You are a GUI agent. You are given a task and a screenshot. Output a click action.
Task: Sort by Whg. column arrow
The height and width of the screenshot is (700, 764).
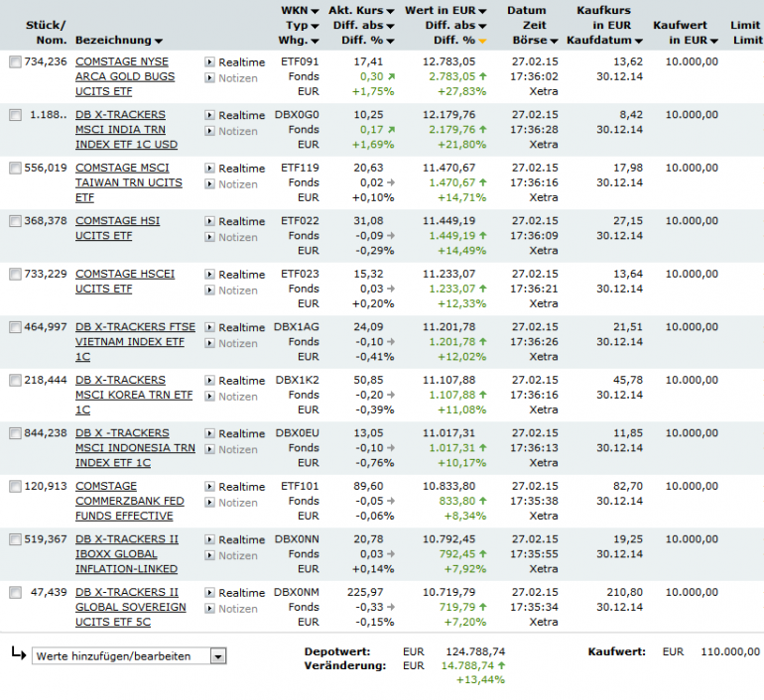click(x=315, y=42)
